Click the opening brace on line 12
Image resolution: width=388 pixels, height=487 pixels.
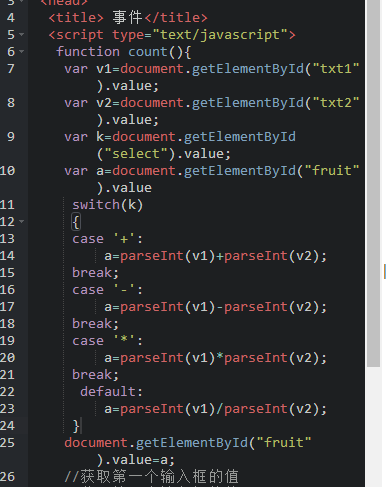[76, 222]
